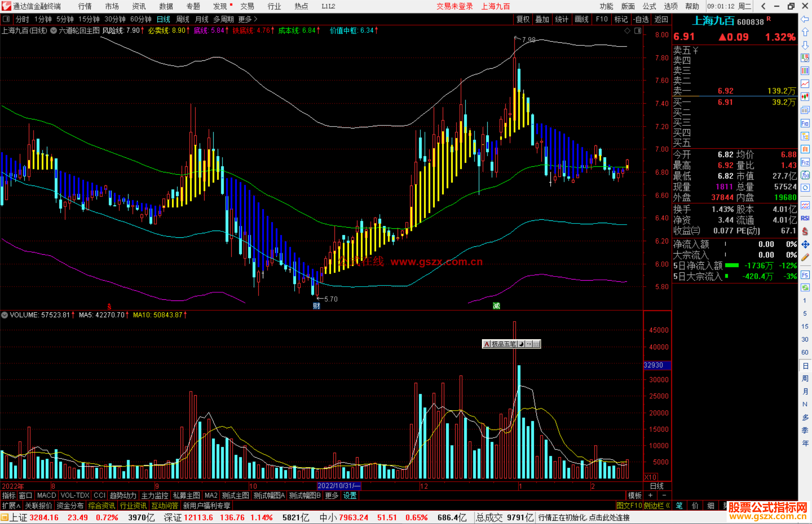This screenshot has width=812, height=524.
Task: Click the four-way move arrows icon
Action: [x=805, y=245]
